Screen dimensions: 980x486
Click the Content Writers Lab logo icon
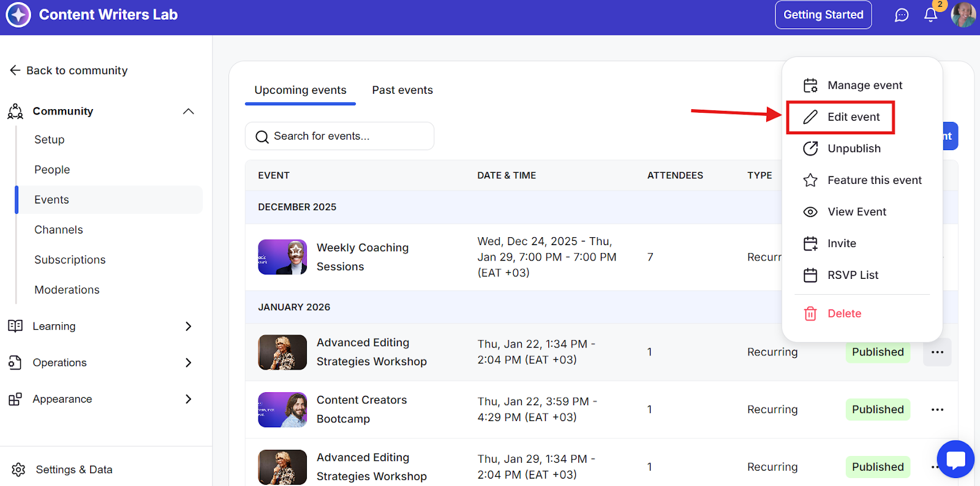point(18,15)
